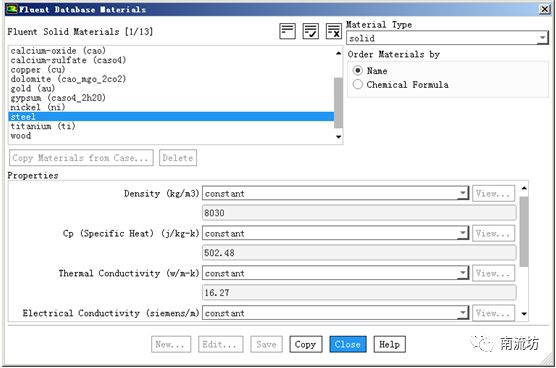This screenshot has width=556, height=368.
Task: Click the materials list scrollbar thumb
Action: [x=339, y=103]
